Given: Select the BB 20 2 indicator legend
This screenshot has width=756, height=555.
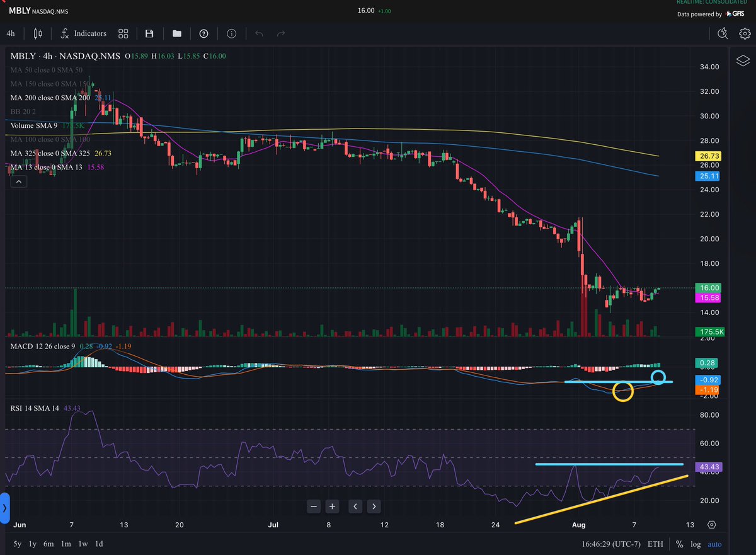Looking at the screenshot, I should point(23,112).
